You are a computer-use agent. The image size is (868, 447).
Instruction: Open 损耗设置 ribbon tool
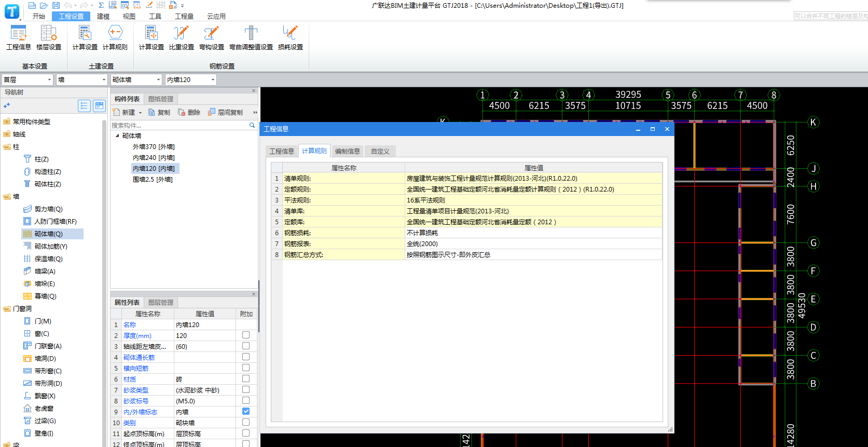click(290, 38)
